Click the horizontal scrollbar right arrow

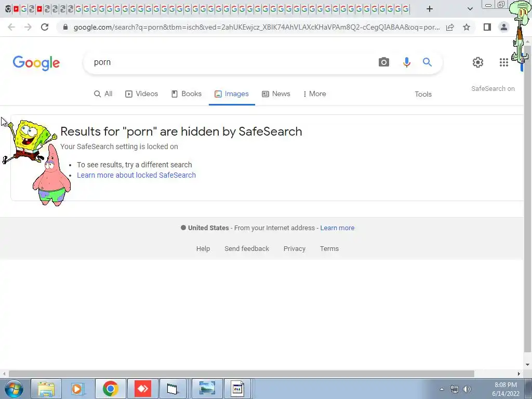pos(519,374)
